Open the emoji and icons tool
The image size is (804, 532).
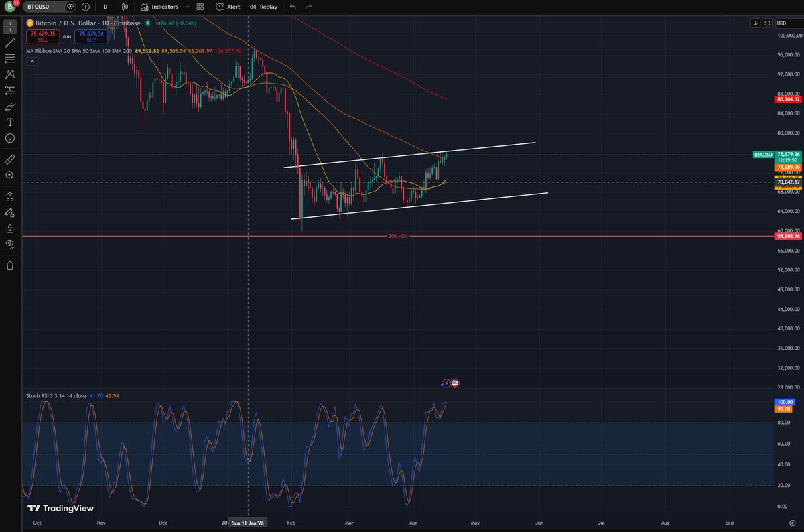(x=10, y=138)
